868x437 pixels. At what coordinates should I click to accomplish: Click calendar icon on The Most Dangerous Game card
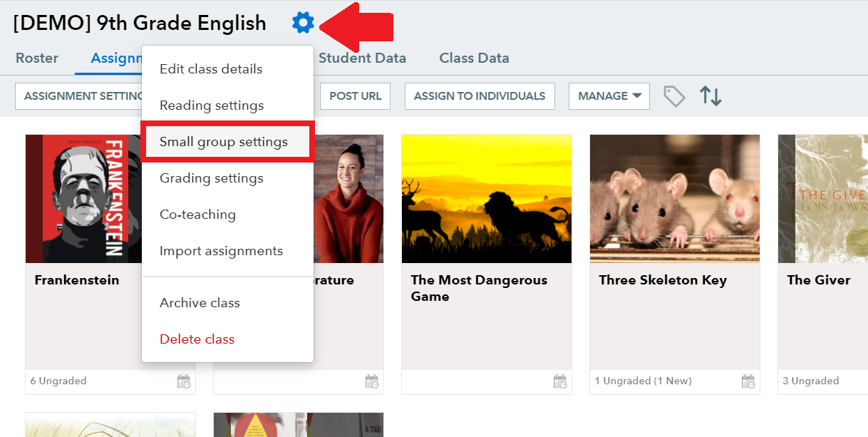click(560, 381)
